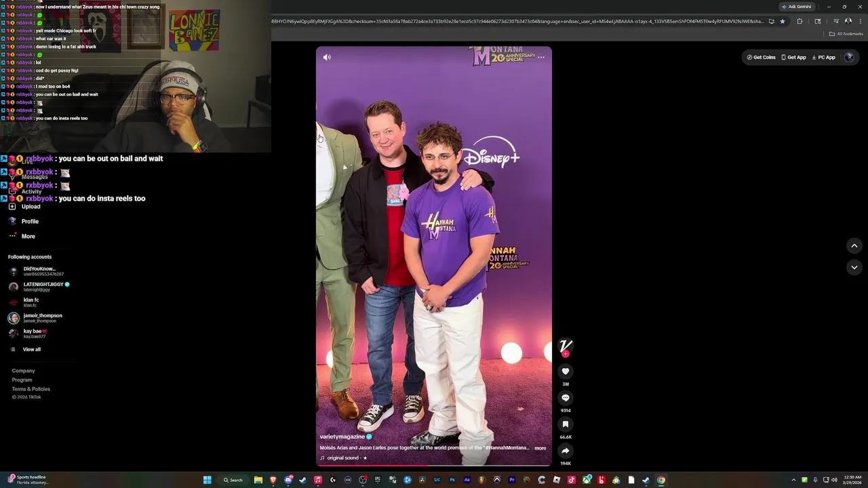This screenshot has width=868, height=488.
Task: Expand caption with the 'more' link
Action: click(x=540, y=448)
